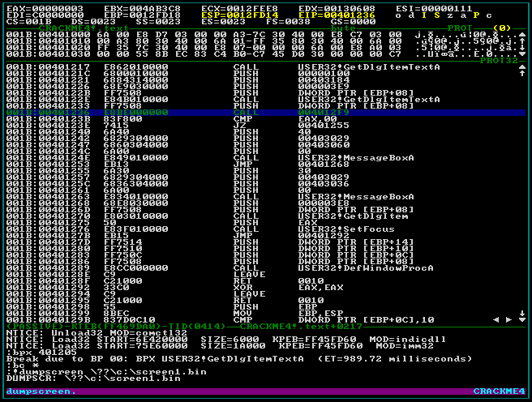532x402 pixels.
Task: Toggle the auxiliary flag 'a'
Action: tap(463, 15)
